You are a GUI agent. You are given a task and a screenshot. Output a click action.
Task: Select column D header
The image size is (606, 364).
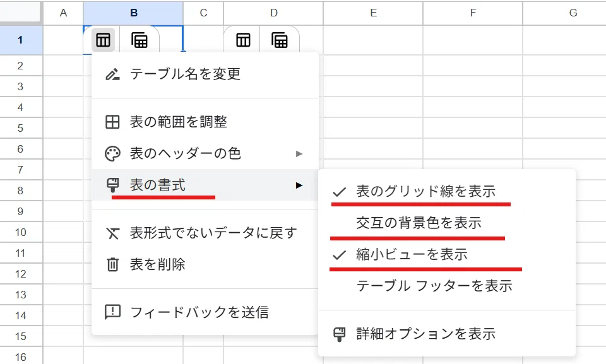tap(273, 13)
